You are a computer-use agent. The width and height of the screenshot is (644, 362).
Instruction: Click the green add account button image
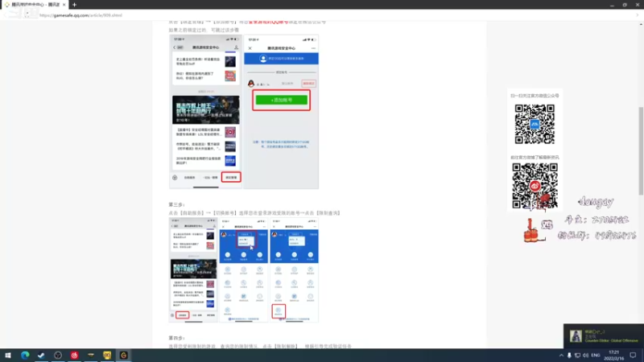(281, 100)
